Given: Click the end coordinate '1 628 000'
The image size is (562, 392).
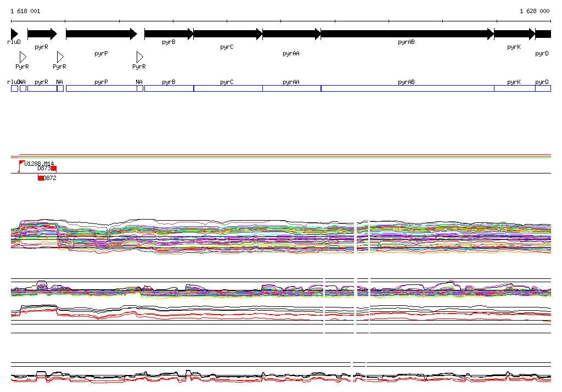Looking at the screenshot, I should pos(535,11).
